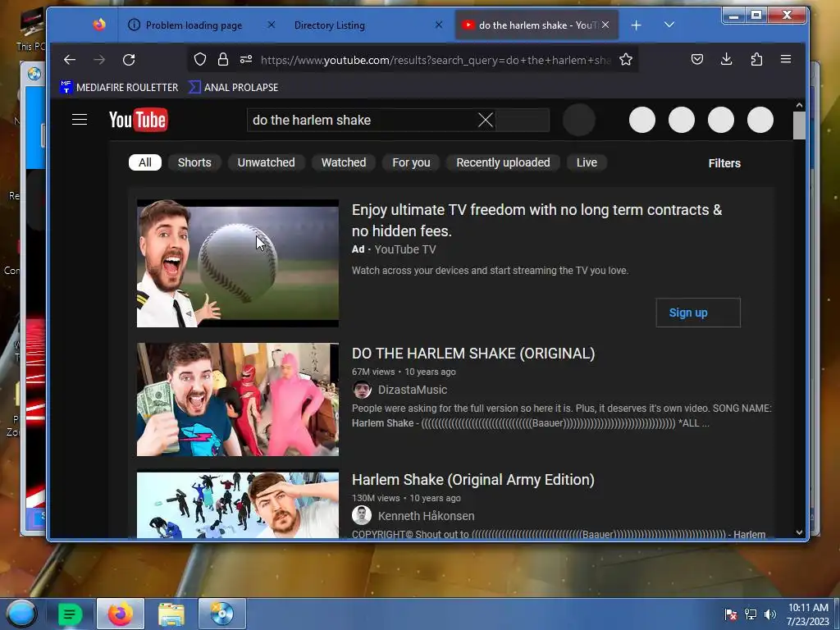Select the Recently uploaded filter chip
This screenshot has width=840, height=630.
(x=503, y=162)
